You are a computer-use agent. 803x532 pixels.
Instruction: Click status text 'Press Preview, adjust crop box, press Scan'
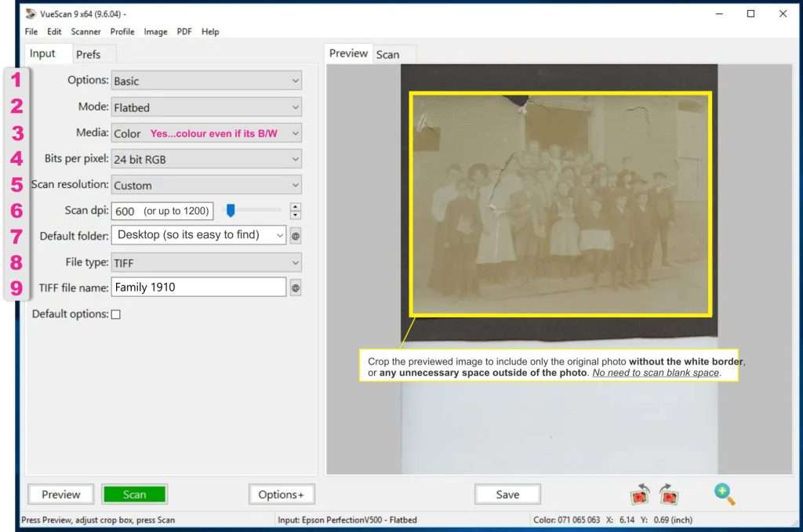[98, 519]
